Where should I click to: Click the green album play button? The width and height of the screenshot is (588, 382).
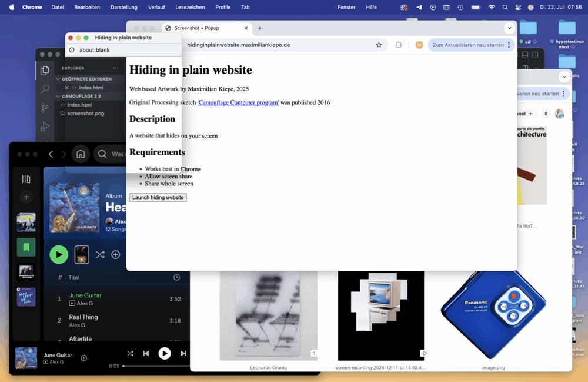click(x=59, y=254)
